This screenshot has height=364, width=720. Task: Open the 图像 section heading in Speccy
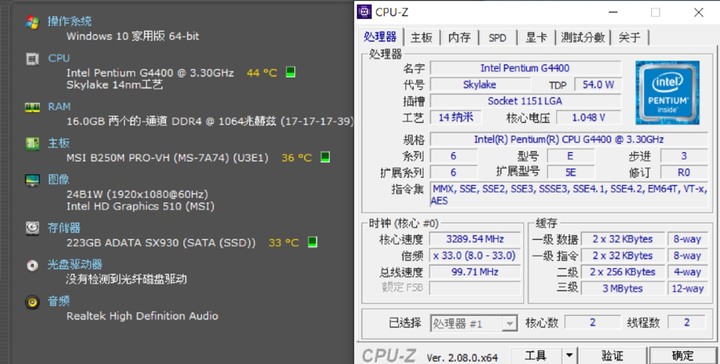59,179
